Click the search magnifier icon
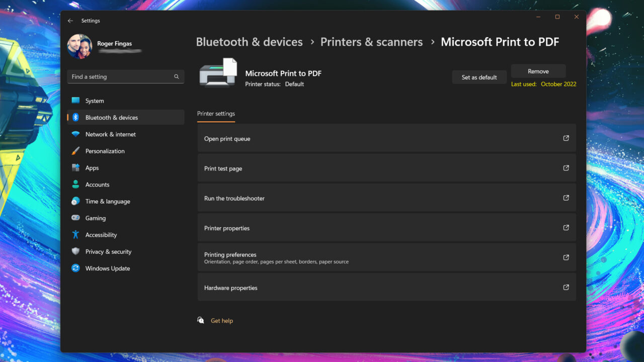The height and width of the screenshot is (362, 644). (x=177, y=77)
